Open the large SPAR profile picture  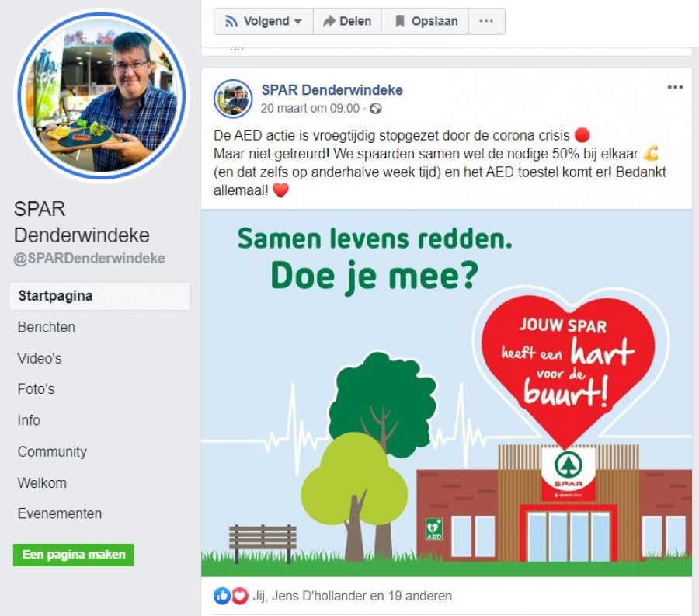click(101, 96)
